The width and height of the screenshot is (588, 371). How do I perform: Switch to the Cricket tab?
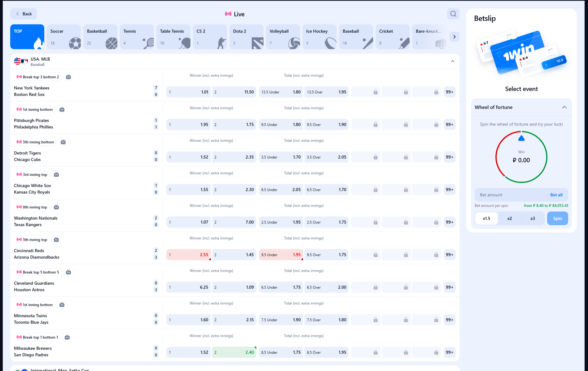tap(393, 37)
